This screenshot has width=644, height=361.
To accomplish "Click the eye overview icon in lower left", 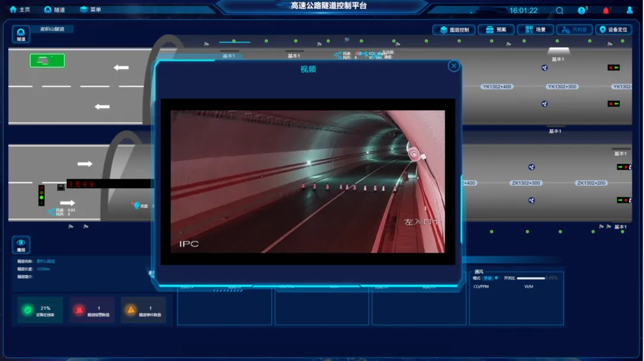I will [21, 244].
